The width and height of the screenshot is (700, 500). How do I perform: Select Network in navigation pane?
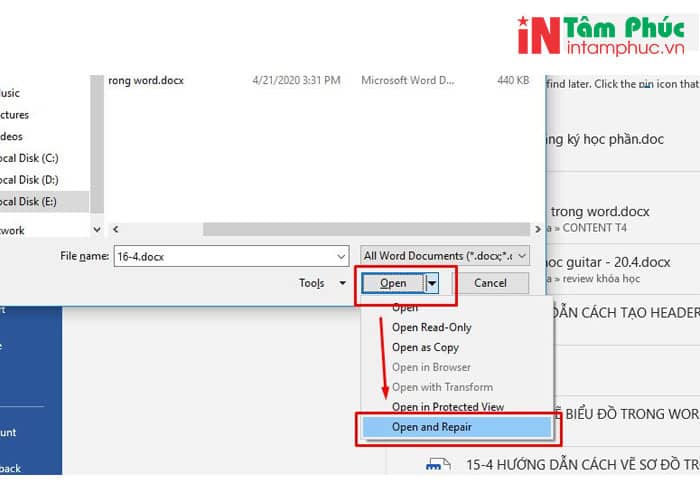coord(12,231)
